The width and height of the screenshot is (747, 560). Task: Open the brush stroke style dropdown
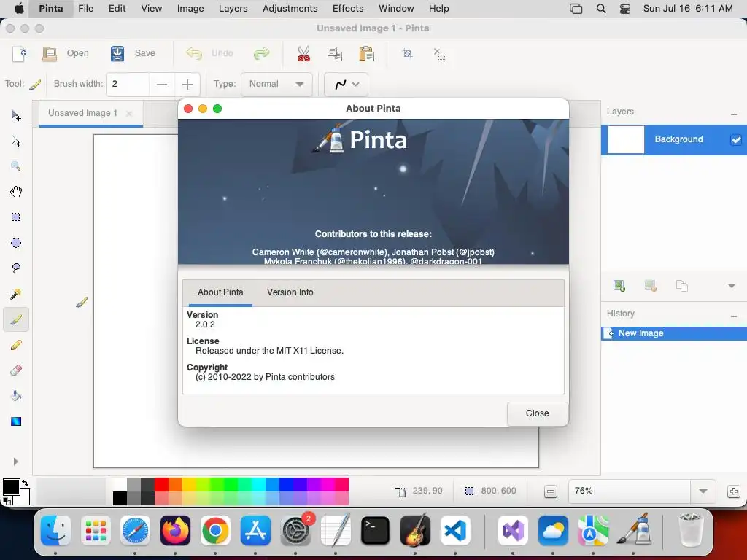346,85
